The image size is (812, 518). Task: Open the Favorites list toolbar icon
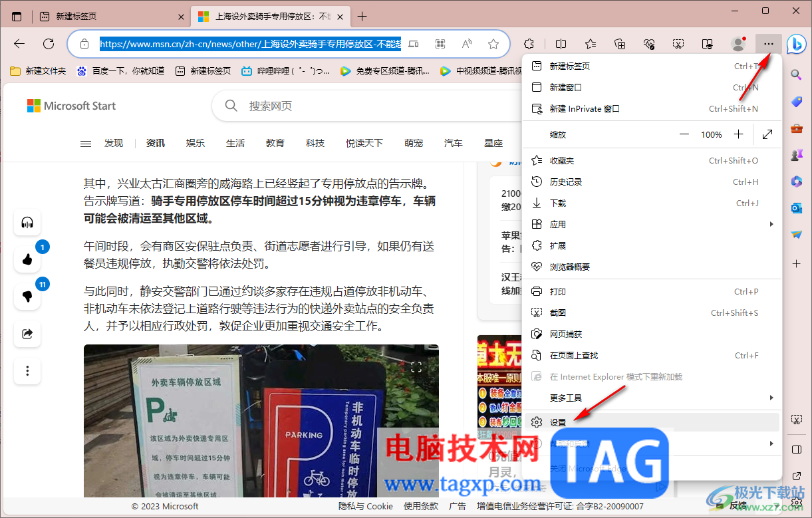[591, 44]
